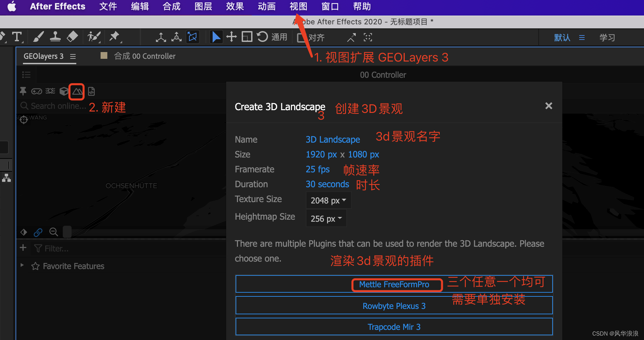Switch to the GEOlayers 3 panel tab
644x340 pixels.
pyautogui.click(x=44, y=56)
